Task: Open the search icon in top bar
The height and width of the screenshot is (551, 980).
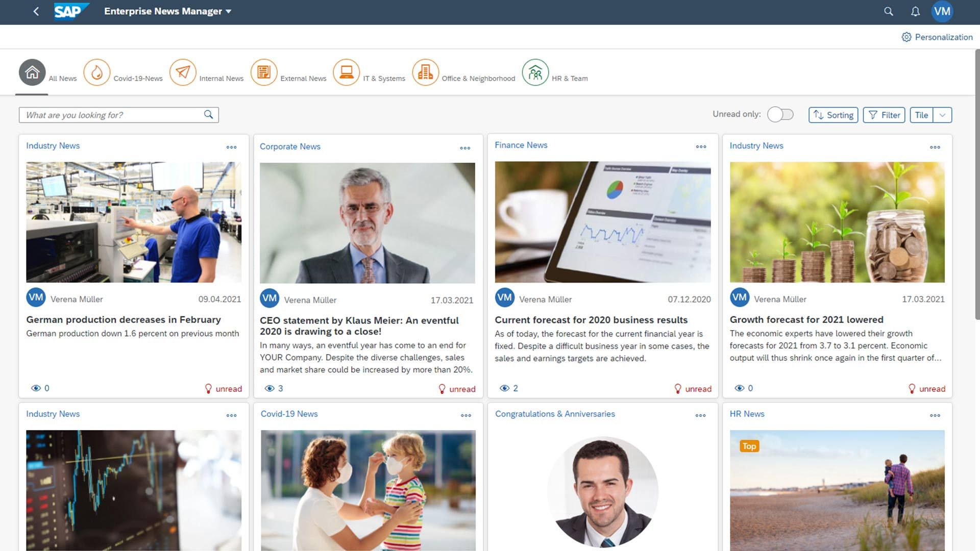Action: [889, 11]
